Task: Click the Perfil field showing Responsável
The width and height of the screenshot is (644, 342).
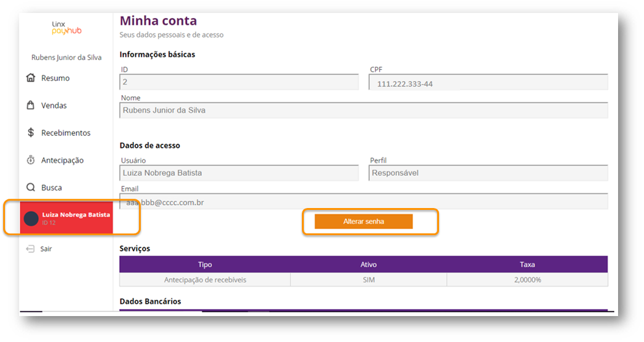Action: tap(488, 173)
